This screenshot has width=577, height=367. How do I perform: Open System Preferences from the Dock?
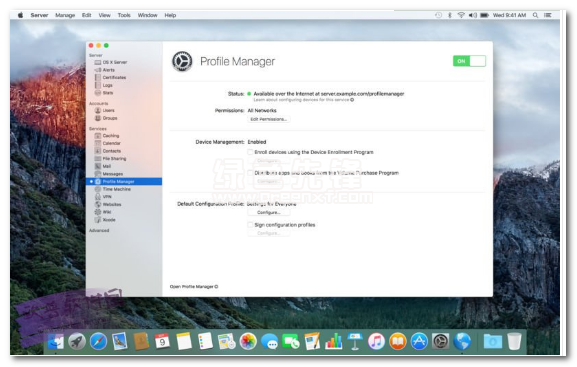pos(440,342)
